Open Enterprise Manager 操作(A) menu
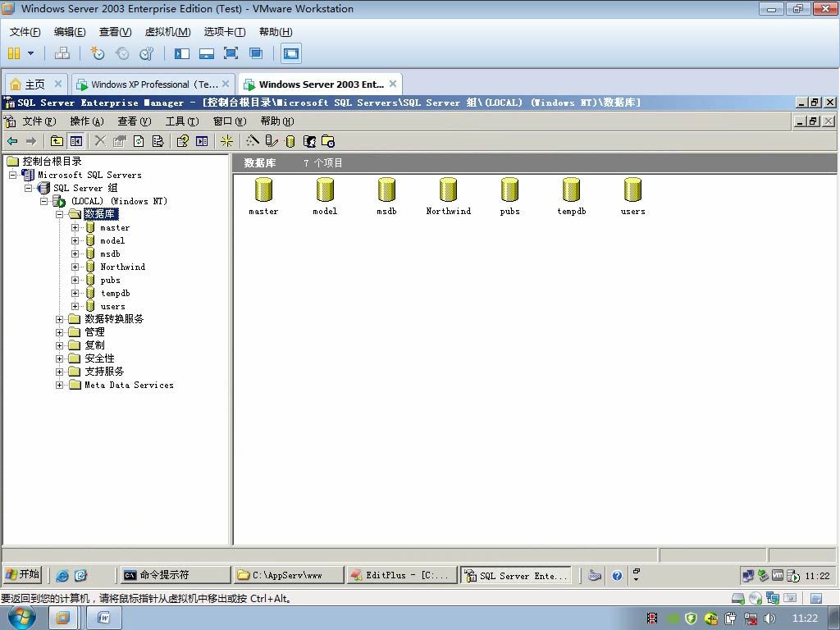Image resolution: width=840 pixels, height=630 pixels. (87, 121)
